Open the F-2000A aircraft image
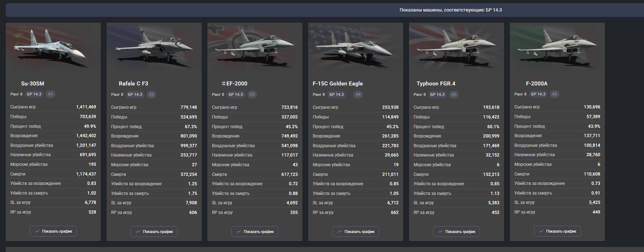 coord(557,47)
